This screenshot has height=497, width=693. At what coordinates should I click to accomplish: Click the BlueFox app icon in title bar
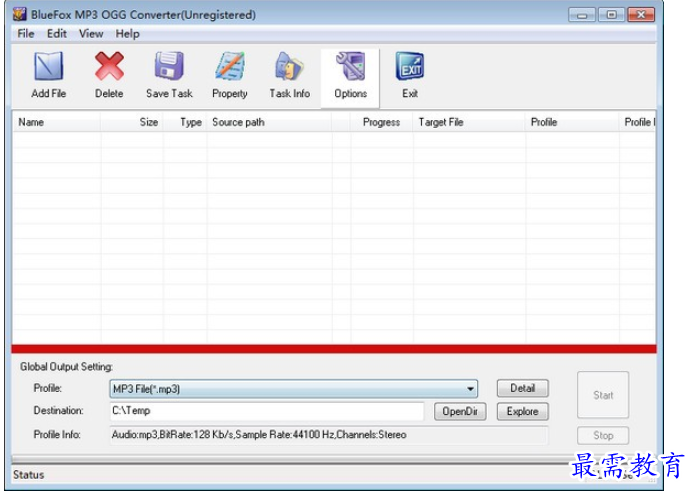(x=19, y=14)
